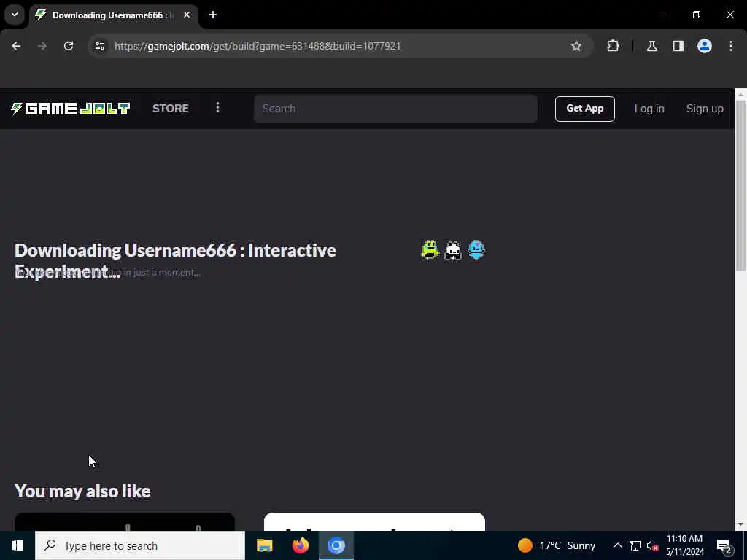The height and width of the screenshot is (560, 747).
Task: Open File Explorer from the taskbar
Action: point(264,545)
